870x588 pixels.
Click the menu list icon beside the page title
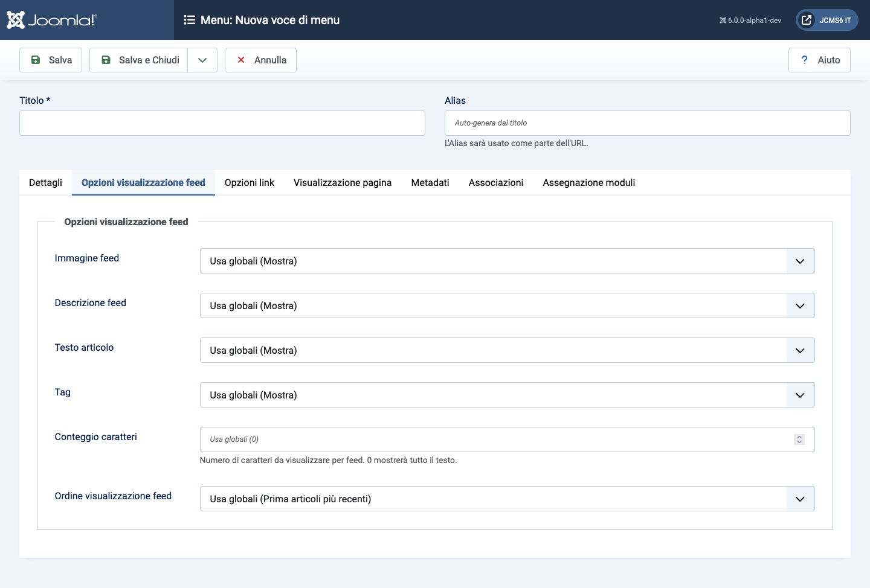189,20
